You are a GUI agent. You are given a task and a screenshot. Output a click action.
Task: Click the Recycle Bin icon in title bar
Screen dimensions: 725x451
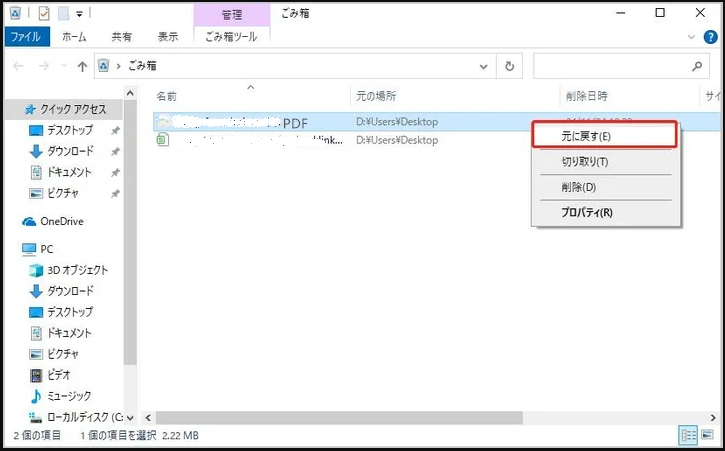click(x=15, y=13)
